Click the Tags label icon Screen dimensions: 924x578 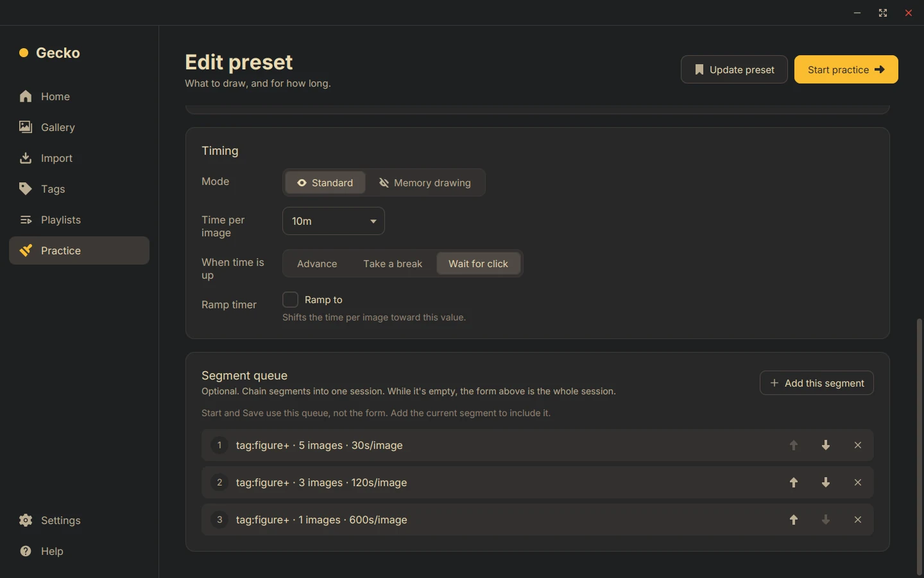point(26,189)
